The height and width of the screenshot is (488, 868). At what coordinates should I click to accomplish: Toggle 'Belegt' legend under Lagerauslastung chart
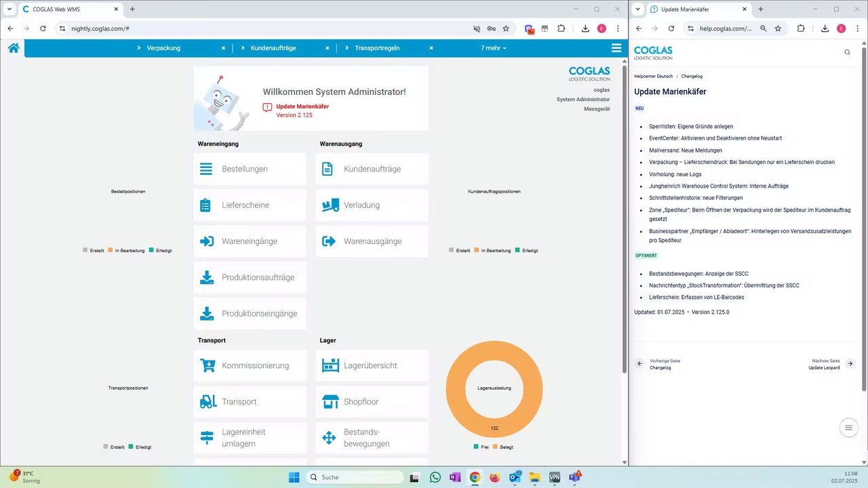tap(503, 447)
